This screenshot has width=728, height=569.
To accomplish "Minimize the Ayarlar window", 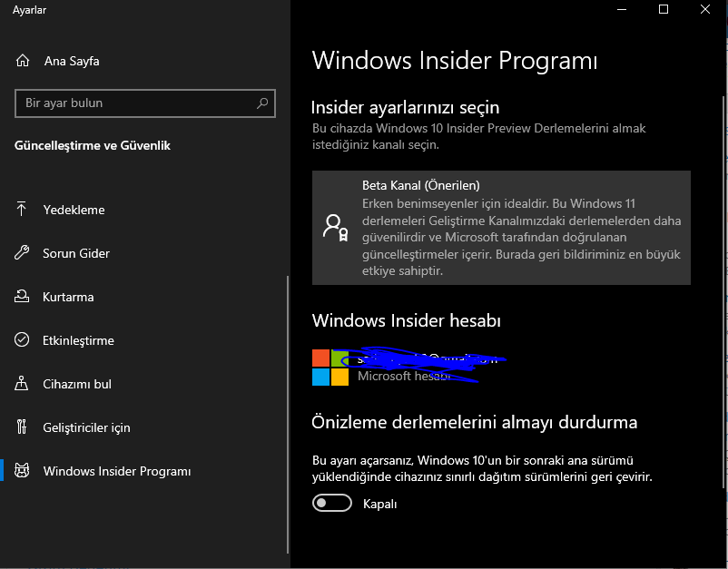I will (622, 9).
